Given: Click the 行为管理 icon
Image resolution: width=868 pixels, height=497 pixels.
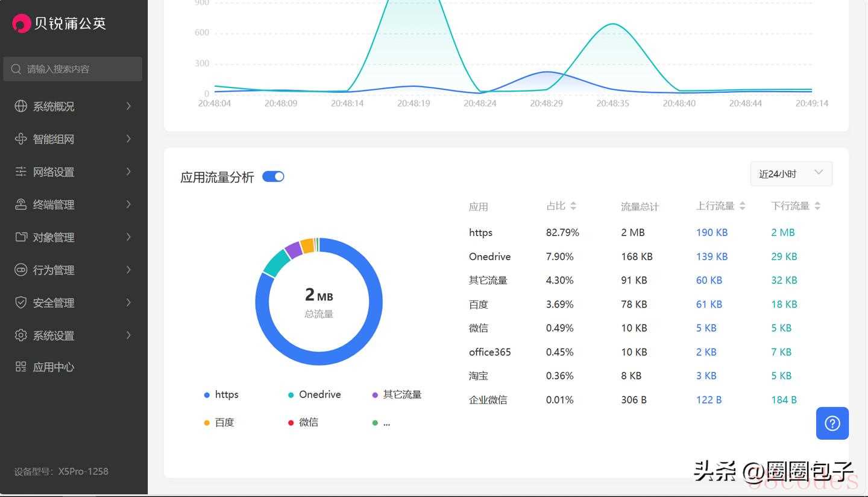Looking at the screenshot, I should (20, 270).
